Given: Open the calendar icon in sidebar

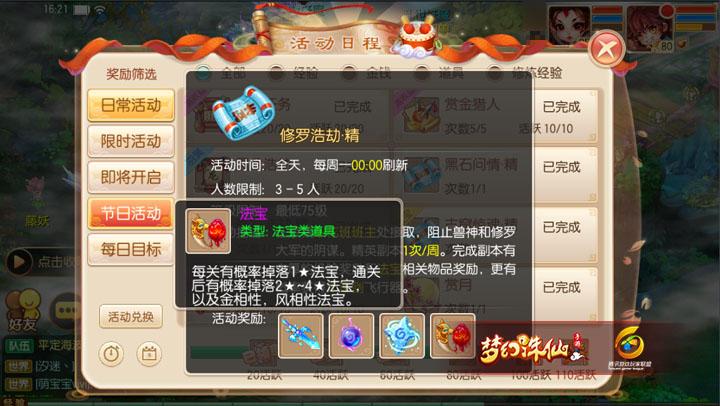Looking at the screenshot, I should pos(149,354).
